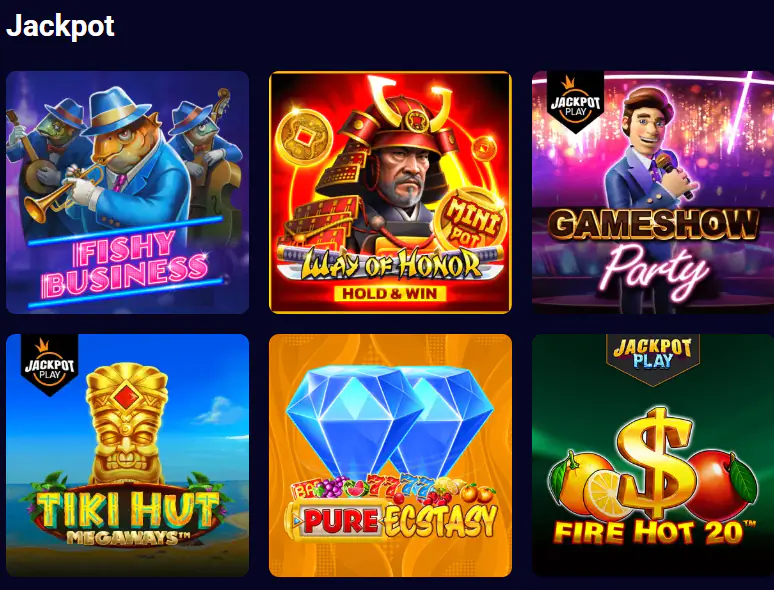Screen dimensions: 774x590
Task: Click Jackpot Play badge on Tiki Hut
Action: click(49, 365)
